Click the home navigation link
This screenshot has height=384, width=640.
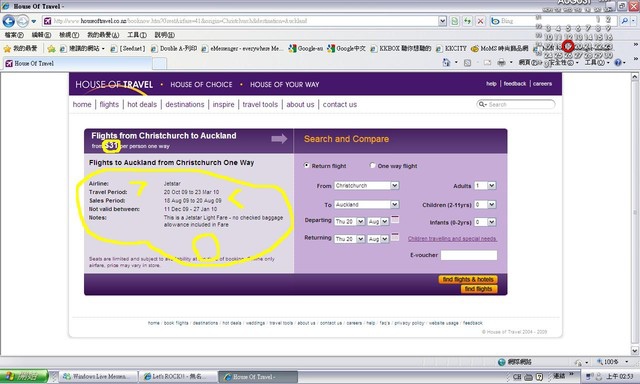tap(82, 104)
